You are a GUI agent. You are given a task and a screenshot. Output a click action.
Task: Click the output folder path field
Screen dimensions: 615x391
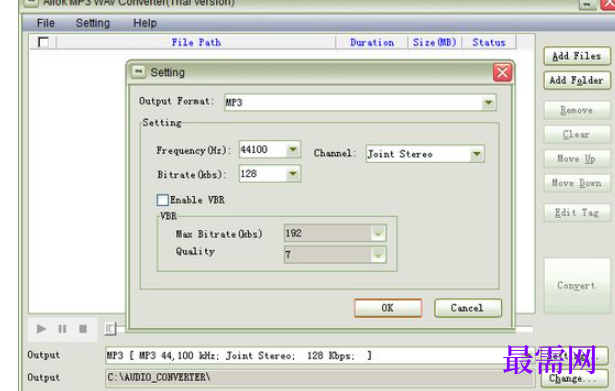pos(320,378)
